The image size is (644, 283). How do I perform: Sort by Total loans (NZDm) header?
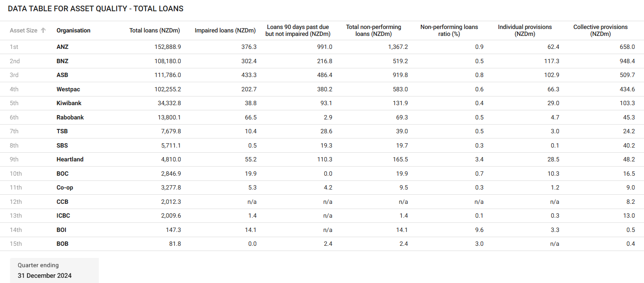pos(154,30)
